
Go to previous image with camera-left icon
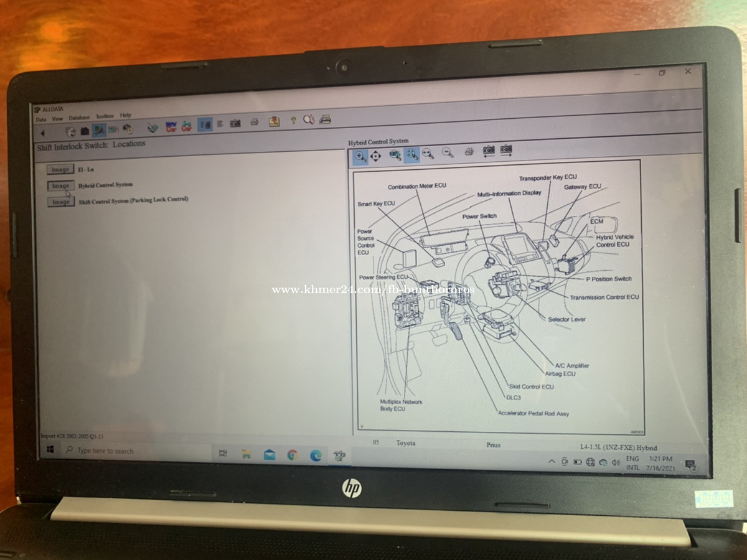pyautogui.click(x=489, y=150)
